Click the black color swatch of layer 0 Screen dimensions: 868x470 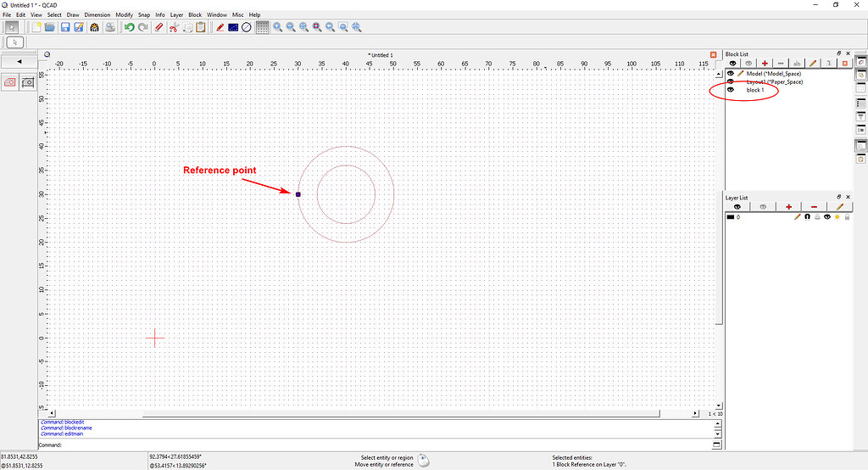click(730, 216)
